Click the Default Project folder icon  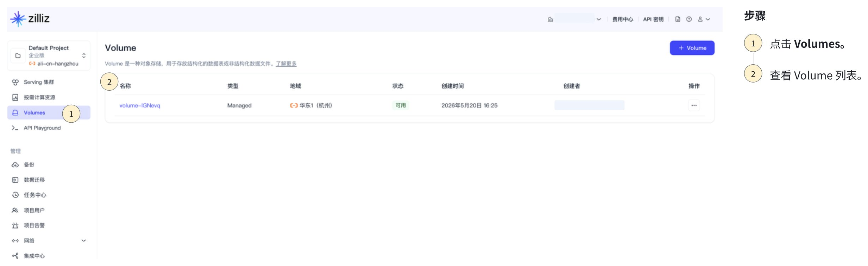(x=18, y=56)
